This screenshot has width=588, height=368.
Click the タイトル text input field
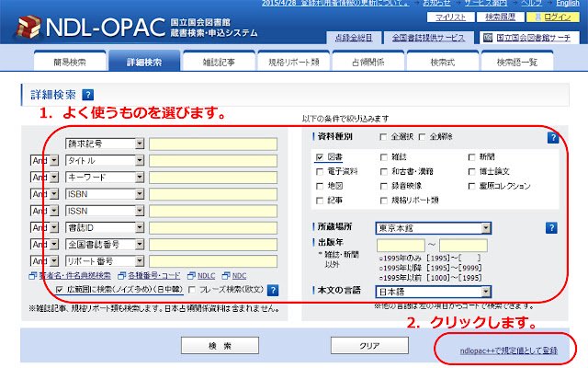click(213, 161)
